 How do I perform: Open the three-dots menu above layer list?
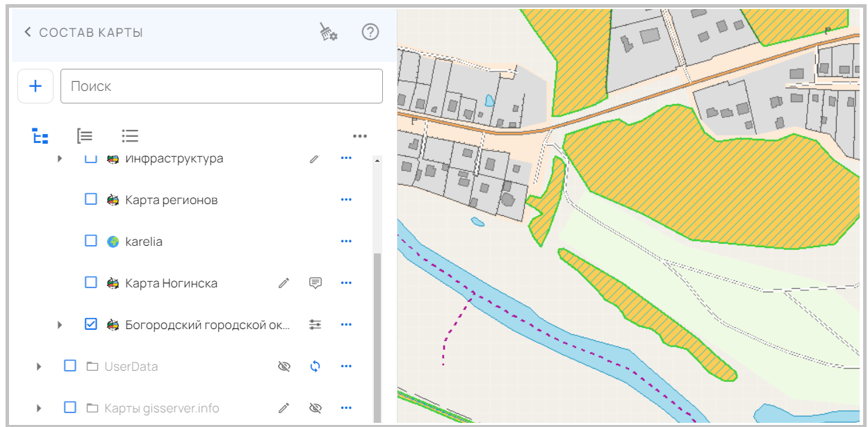tap(359, 136)
